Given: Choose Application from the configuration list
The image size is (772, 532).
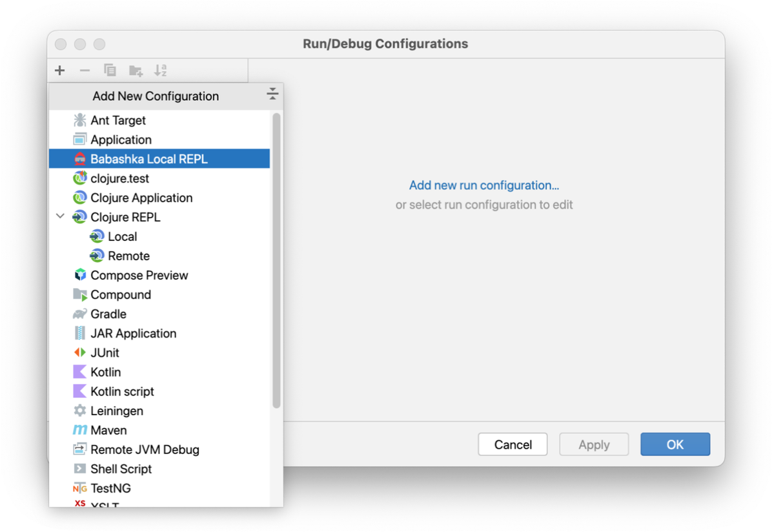Looking at the screenshot, I should (159, 139).
